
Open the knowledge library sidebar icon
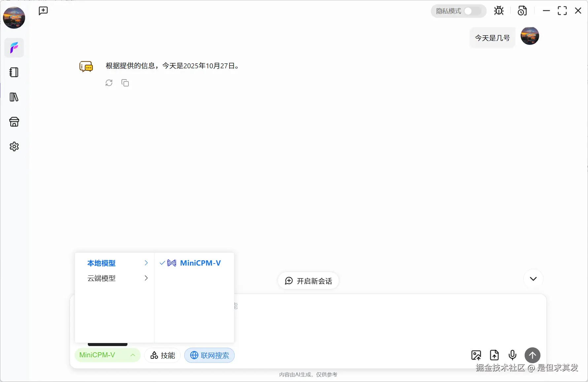tap(14, 97)
